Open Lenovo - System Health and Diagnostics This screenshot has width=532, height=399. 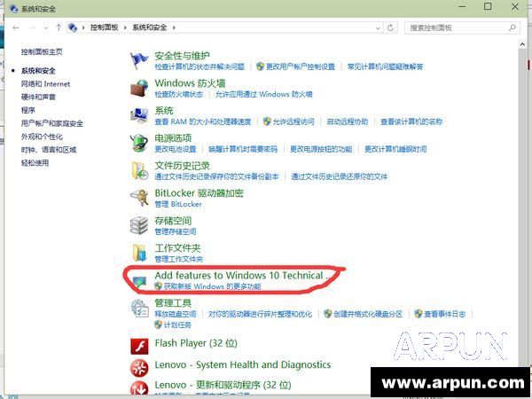[243, 364]
